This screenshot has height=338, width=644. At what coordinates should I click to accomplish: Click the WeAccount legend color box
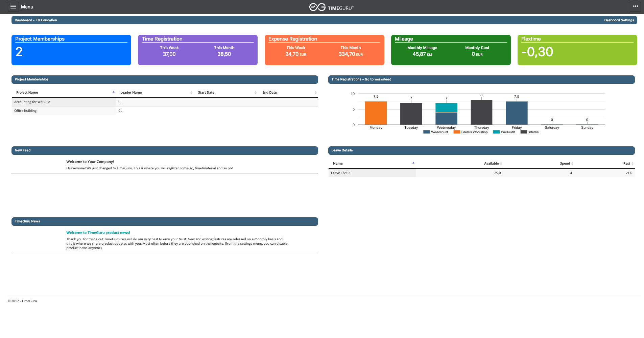click(427, 132)
